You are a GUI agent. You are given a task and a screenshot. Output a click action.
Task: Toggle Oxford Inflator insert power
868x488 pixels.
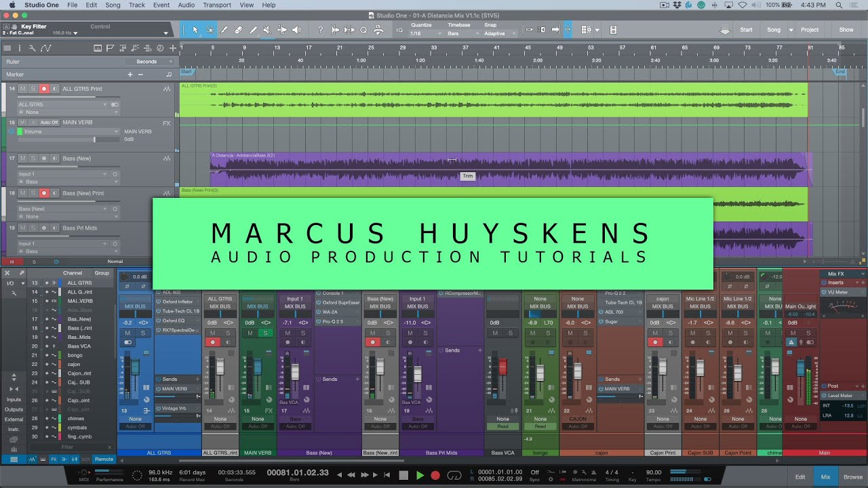click(158, 302)
